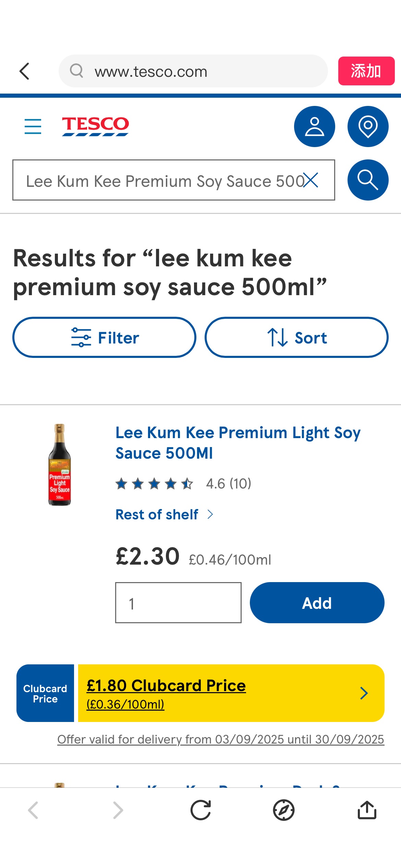
Task: Open the compass explore icon
Action: coord(284,810)
